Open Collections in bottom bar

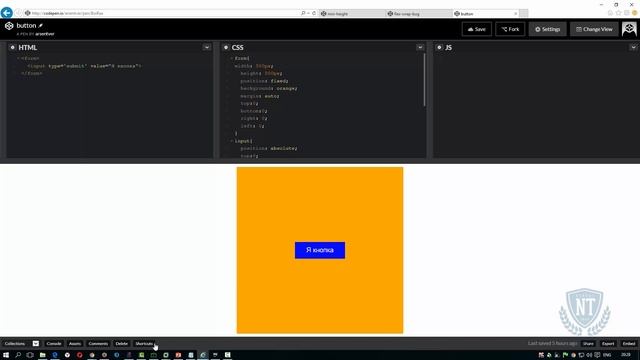15,344
